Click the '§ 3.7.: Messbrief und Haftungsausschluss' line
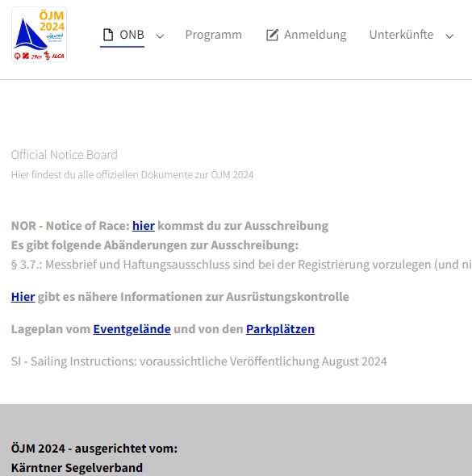472x476 pixels. pos(241,265)
